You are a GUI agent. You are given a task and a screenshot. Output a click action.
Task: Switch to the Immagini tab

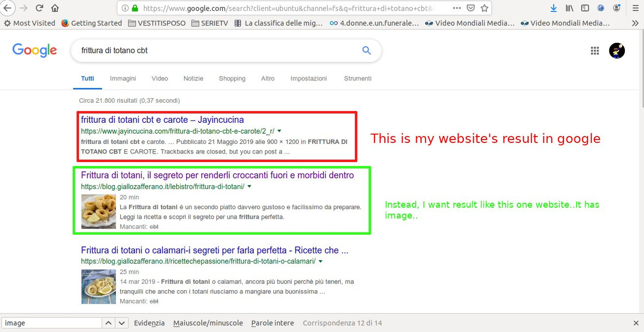click(x=123, y=78)
